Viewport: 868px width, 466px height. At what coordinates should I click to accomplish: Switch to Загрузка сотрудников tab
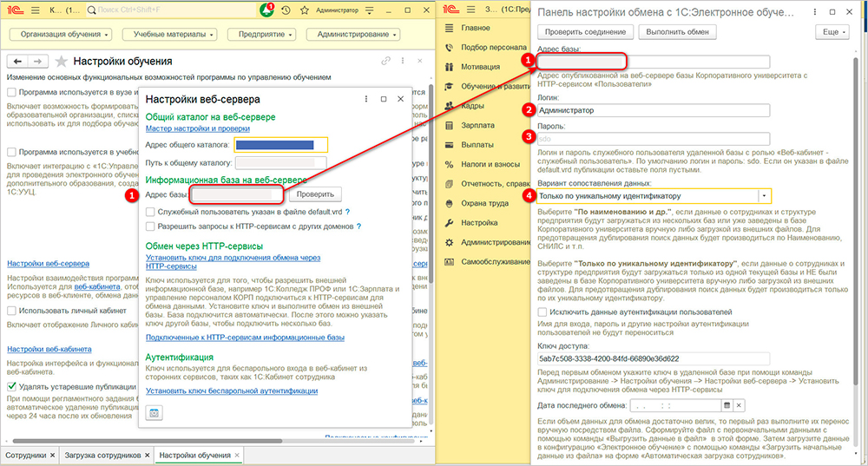point(103,455)
